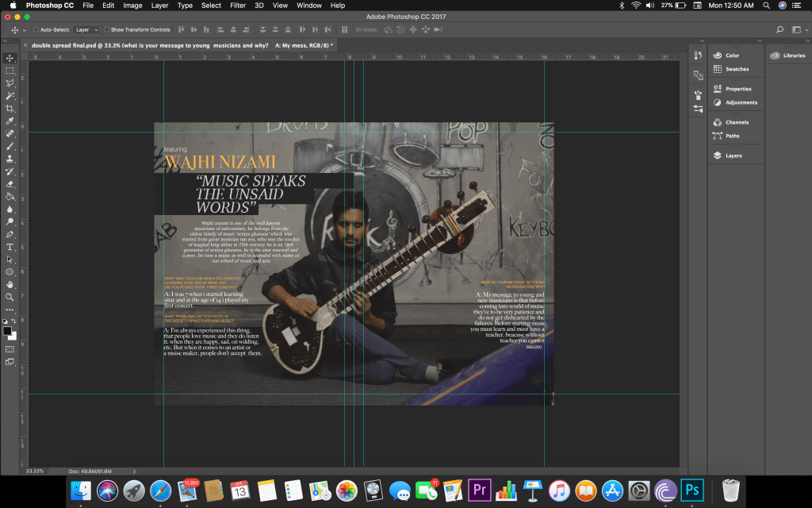Select the Hand tool

pos(10,284)
